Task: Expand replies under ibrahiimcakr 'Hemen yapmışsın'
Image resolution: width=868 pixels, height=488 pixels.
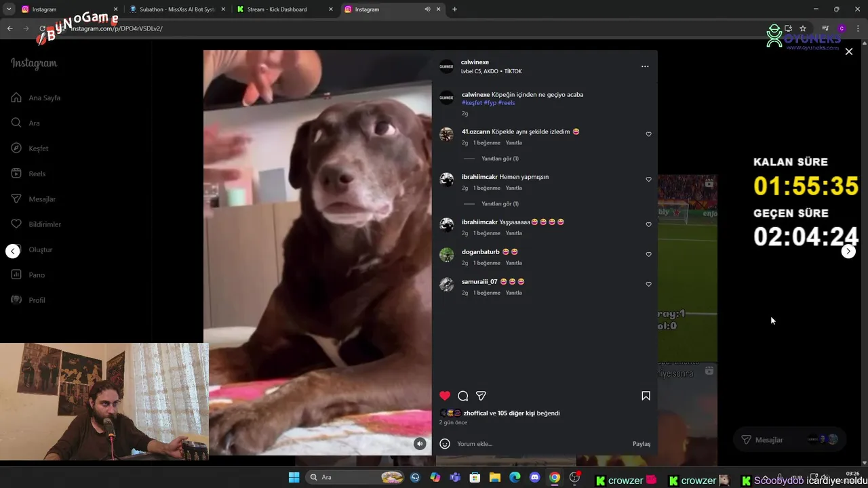Action: coord(500,204)
